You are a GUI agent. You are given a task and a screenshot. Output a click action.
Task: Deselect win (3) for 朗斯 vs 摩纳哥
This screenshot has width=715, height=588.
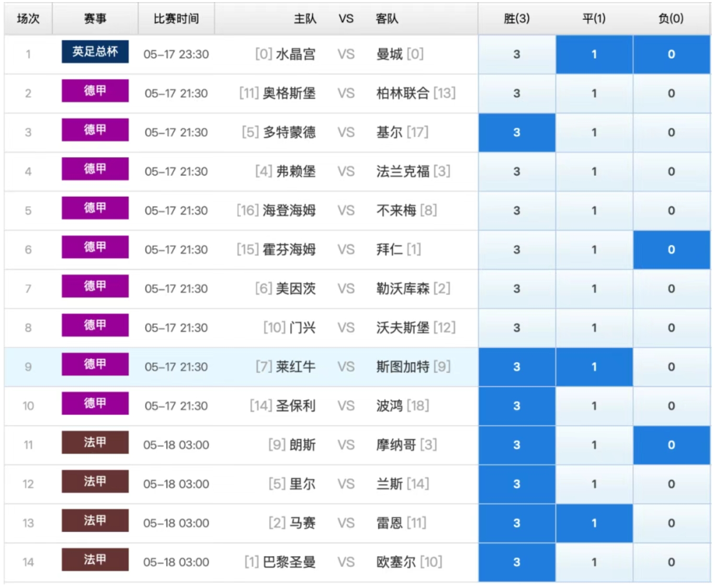tap(517, 445)
